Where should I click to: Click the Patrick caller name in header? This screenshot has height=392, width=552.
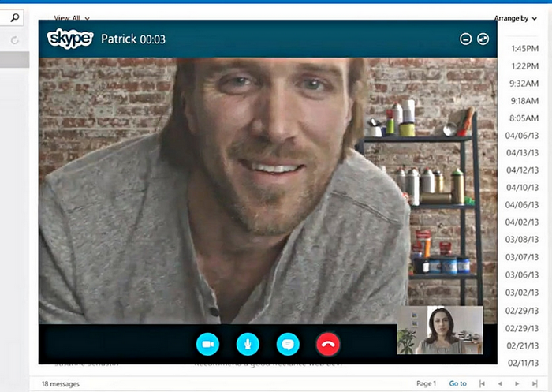119,39
